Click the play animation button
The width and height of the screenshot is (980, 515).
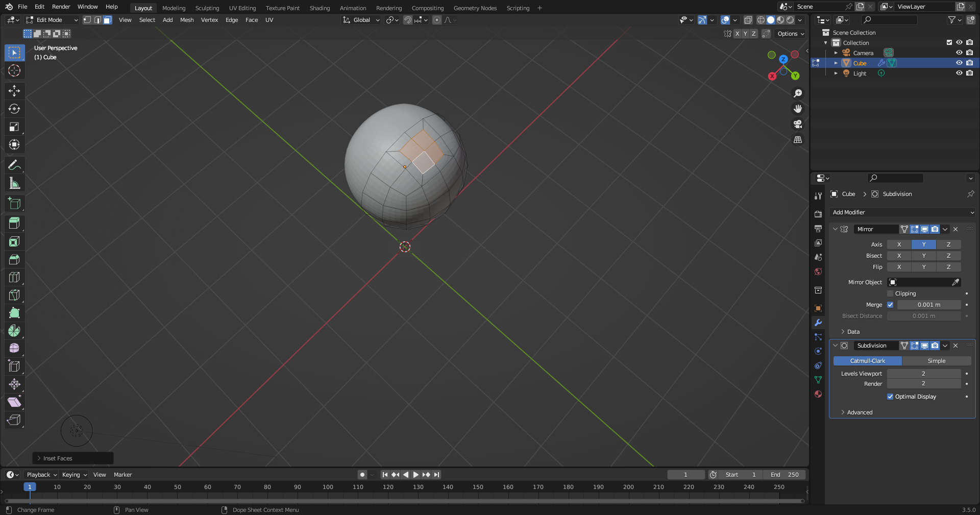point(415,475)
